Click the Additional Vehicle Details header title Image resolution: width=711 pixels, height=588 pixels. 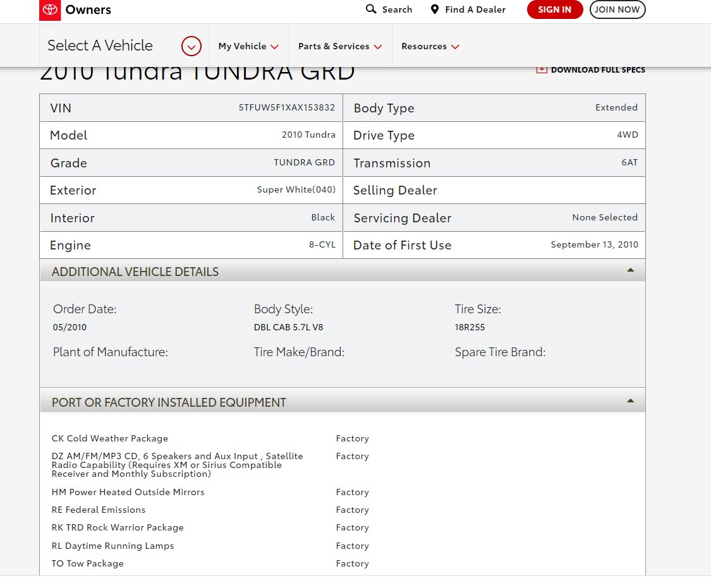coord(135,272)
